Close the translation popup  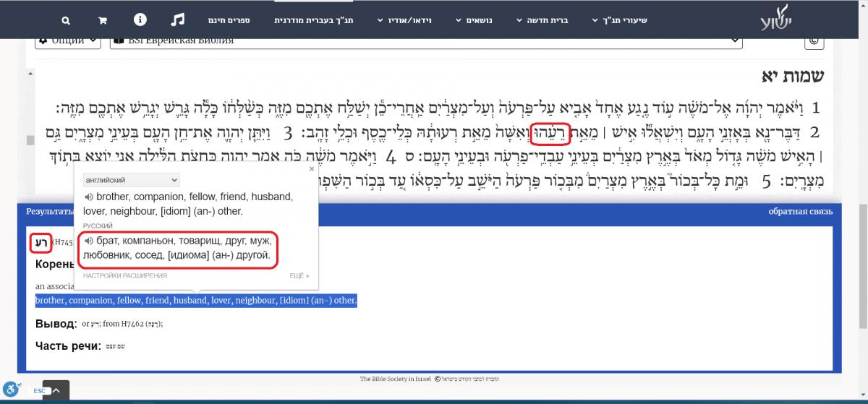click(312, 169)
